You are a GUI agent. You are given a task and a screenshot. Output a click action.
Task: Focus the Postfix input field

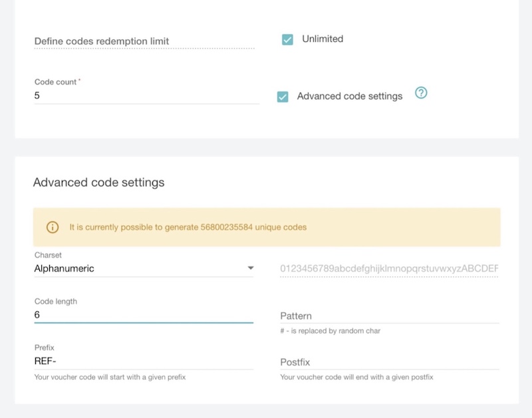(389, 362)
